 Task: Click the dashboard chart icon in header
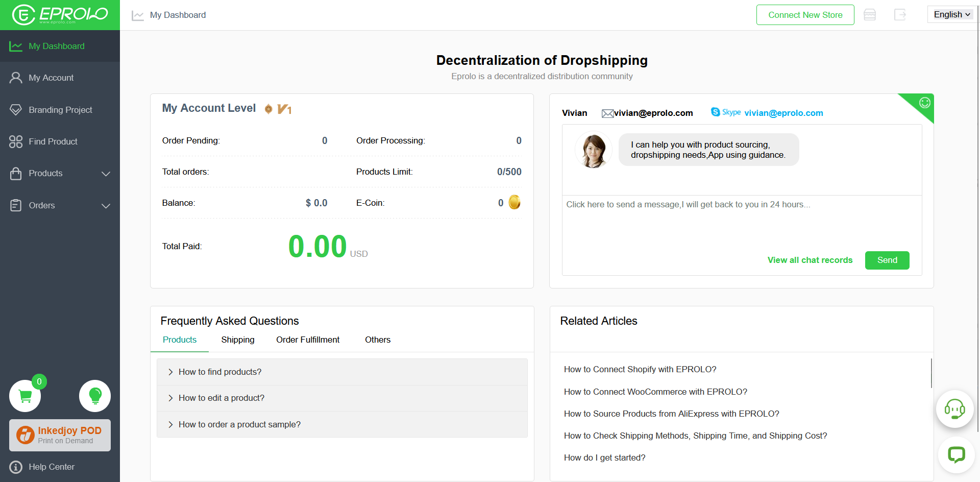pyautogui.click(x=137, y=15)
